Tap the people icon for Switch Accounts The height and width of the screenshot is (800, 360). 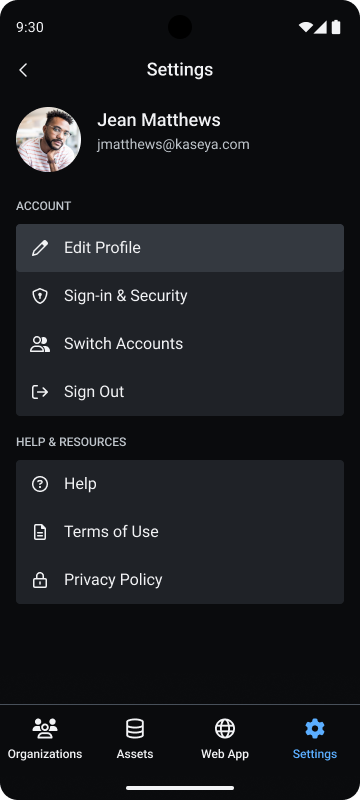click(40, 344)
